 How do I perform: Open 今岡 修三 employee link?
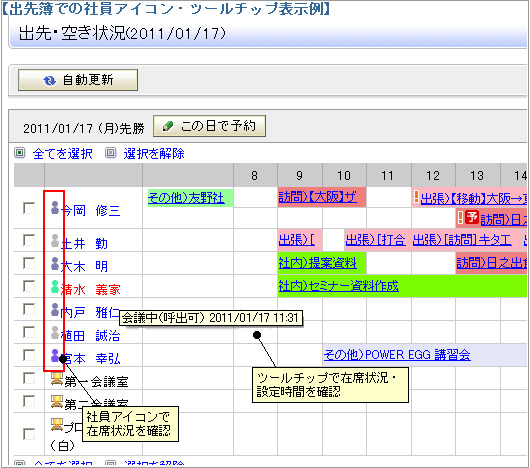coord(91,211)
